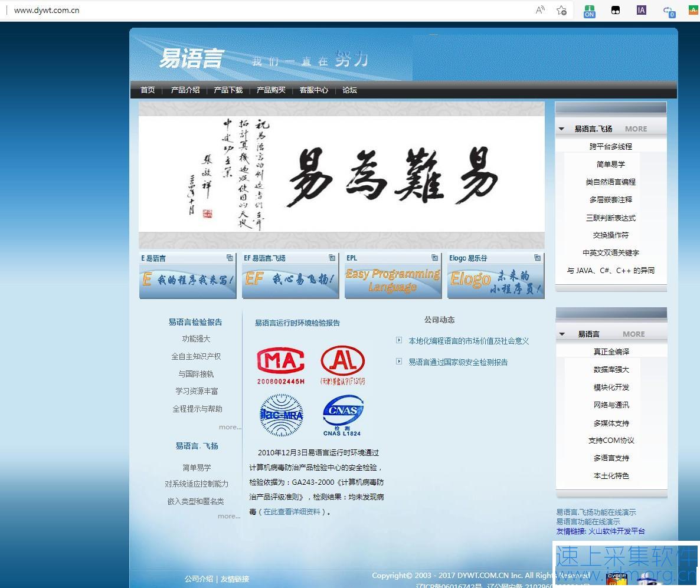The width and height of the screenshot is (700, 588).
Task: Collapse the 易语言 sidebar panel arrow
Action: coord(562,334)
